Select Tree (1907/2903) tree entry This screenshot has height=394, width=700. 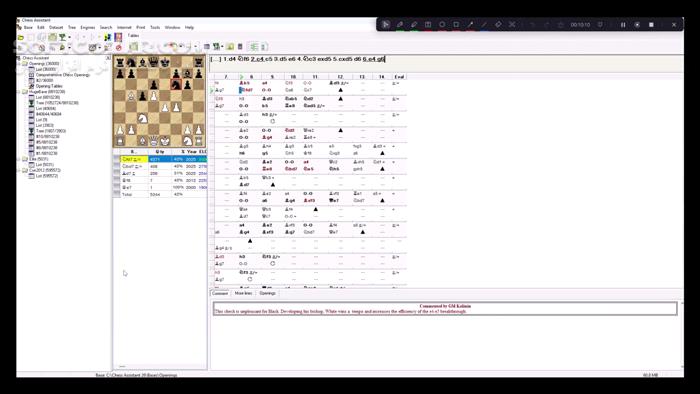tap(51, 131)
